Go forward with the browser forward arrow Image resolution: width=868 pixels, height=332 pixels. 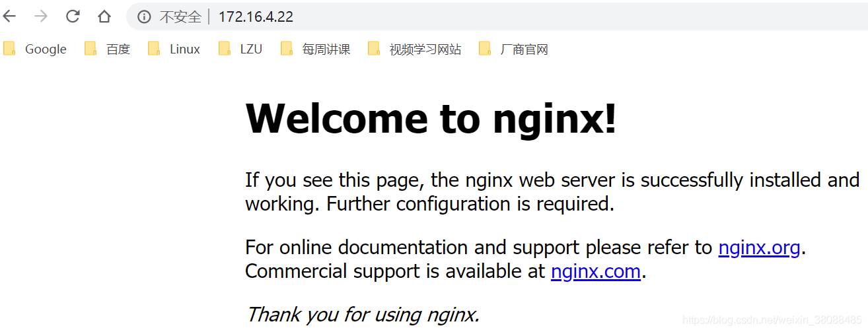tap(41, 17)
